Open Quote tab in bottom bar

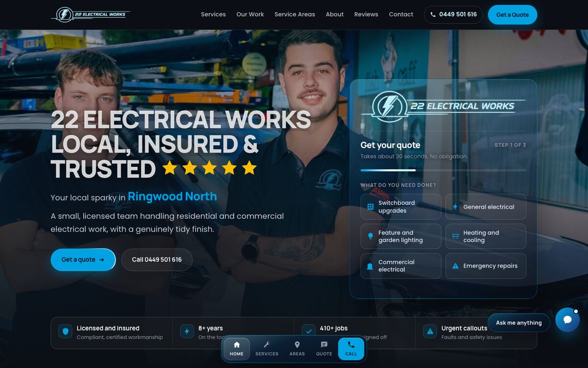324,349
